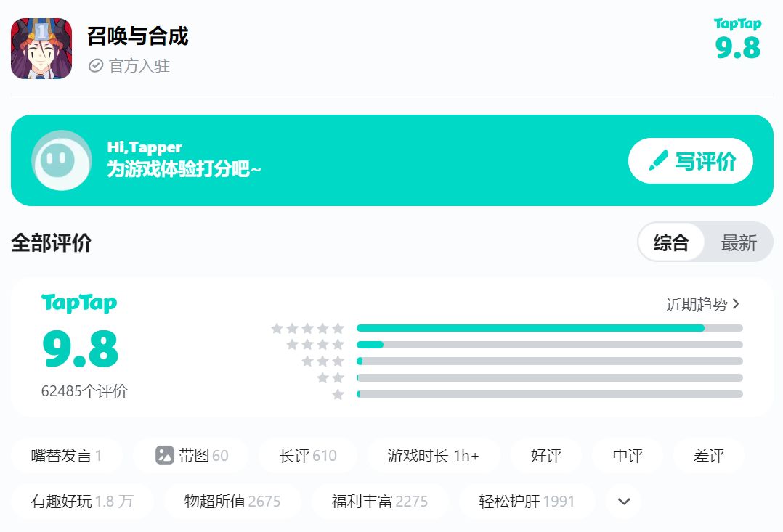Image resolution: width=783 pixels, height=532 pixels.
Task: Click the five-star rating row stars
Action: point(307,329)
